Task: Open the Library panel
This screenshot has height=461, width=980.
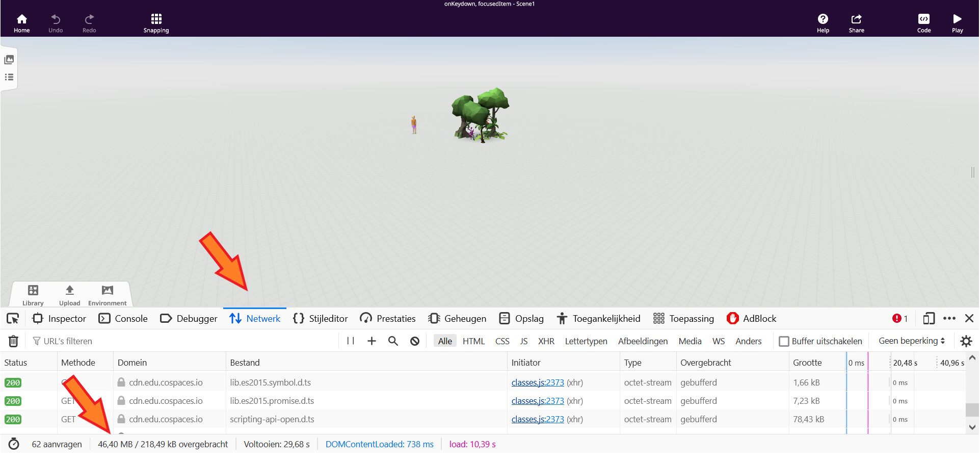Action: tap(33, 295)
